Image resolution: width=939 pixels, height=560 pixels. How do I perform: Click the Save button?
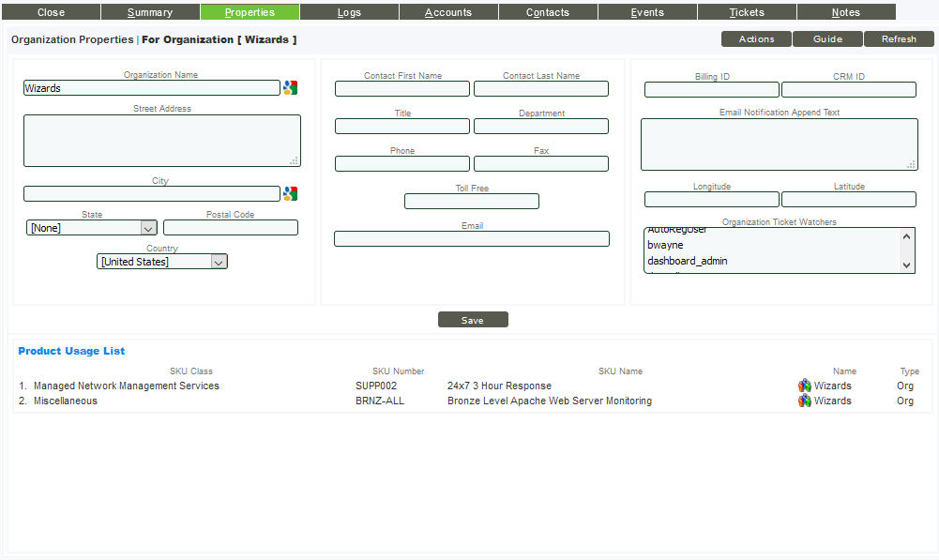coord(473,319)
